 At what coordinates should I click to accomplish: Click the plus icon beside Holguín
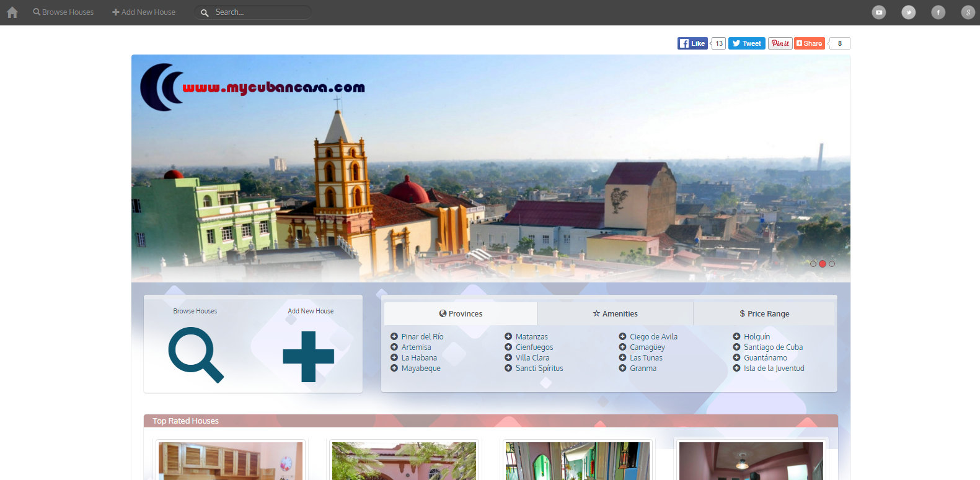point(736,337)
